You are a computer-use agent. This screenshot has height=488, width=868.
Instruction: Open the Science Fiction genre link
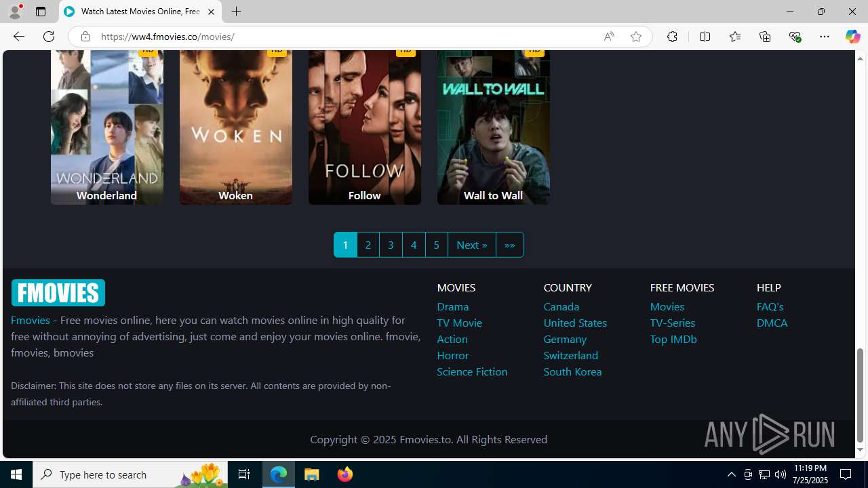click(472, 371)
